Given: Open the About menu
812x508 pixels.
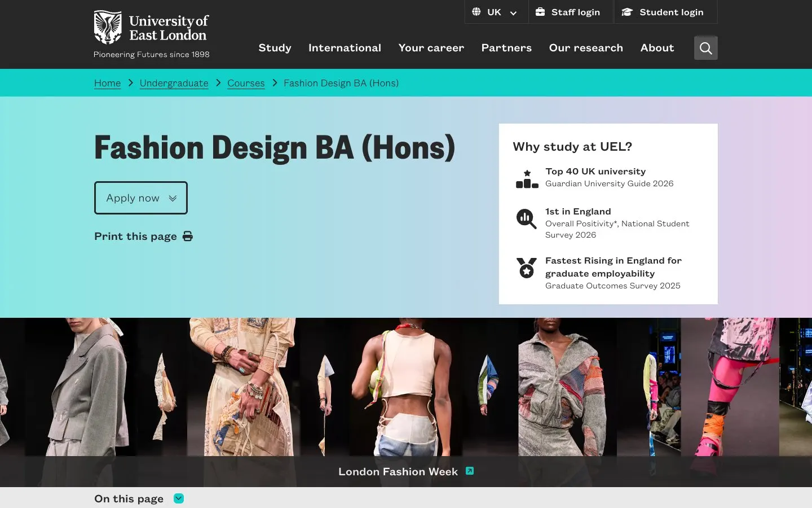Looking at the screenshot, I should 657,48.
